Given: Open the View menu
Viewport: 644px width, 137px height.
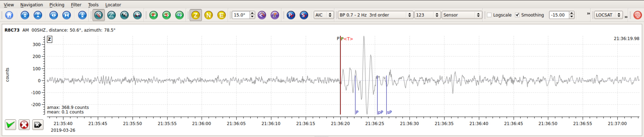Looking at the screenshot, I should [9, 5].
